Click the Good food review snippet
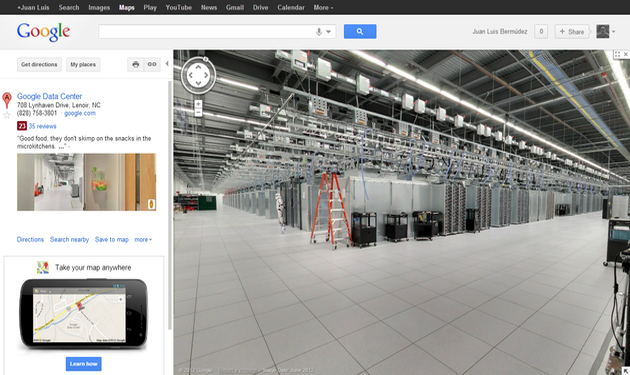The width and height of the screenshot is (630, 375). point(84,142)
